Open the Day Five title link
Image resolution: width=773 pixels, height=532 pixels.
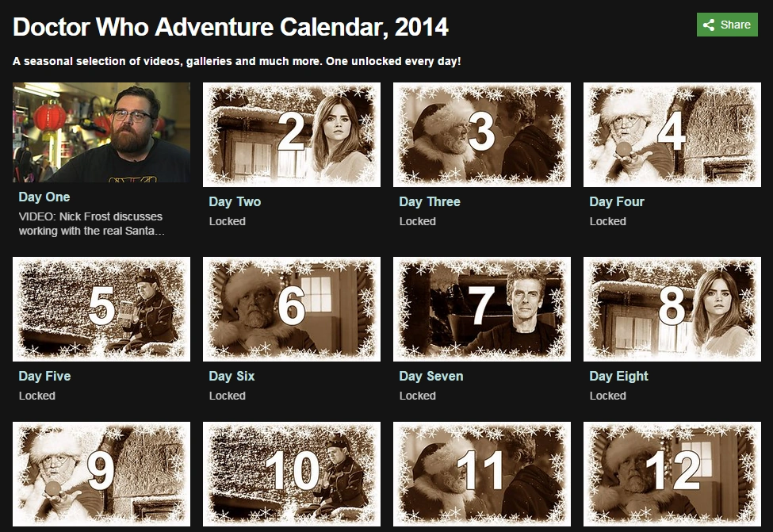[44, 376]
